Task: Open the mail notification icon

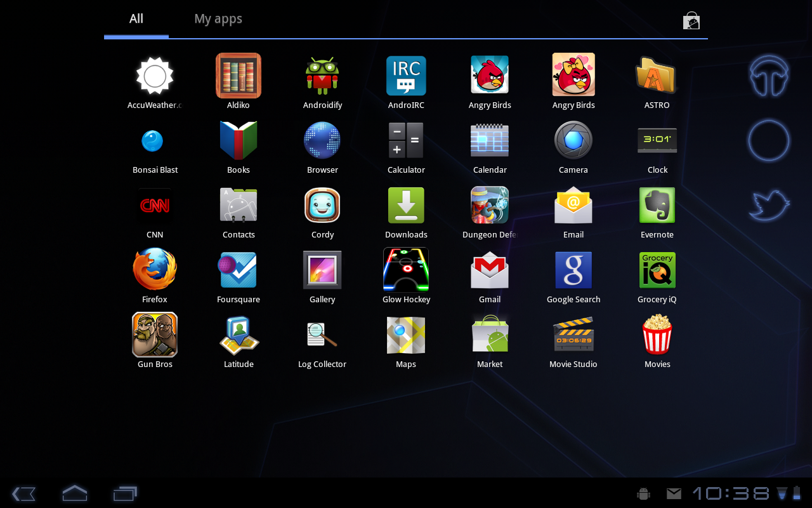Action: (674, 493)
